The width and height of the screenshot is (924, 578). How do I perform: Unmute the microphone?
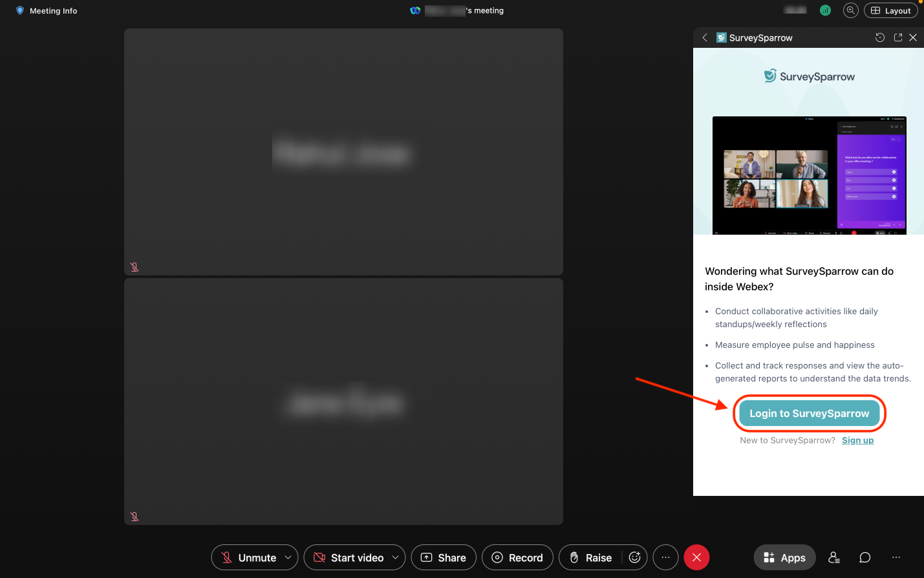tap(248, 557)
